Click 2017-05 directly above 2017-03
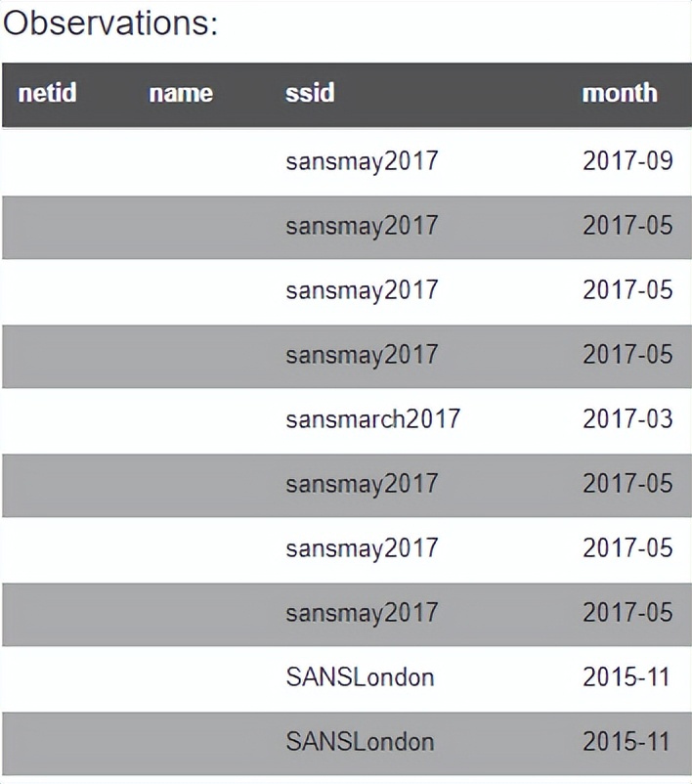 (627, 355)
